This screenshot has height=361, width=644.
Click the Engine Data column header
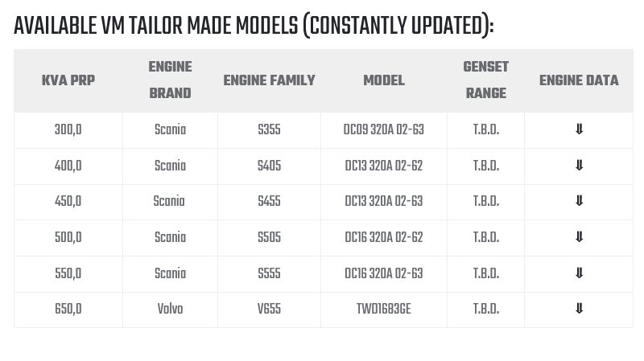click(x=579, y=80)
